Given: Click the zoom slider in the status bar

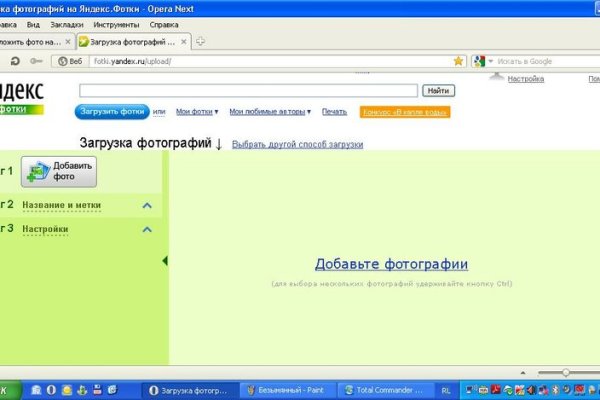Looking at the screenshot, I should 565,372.
